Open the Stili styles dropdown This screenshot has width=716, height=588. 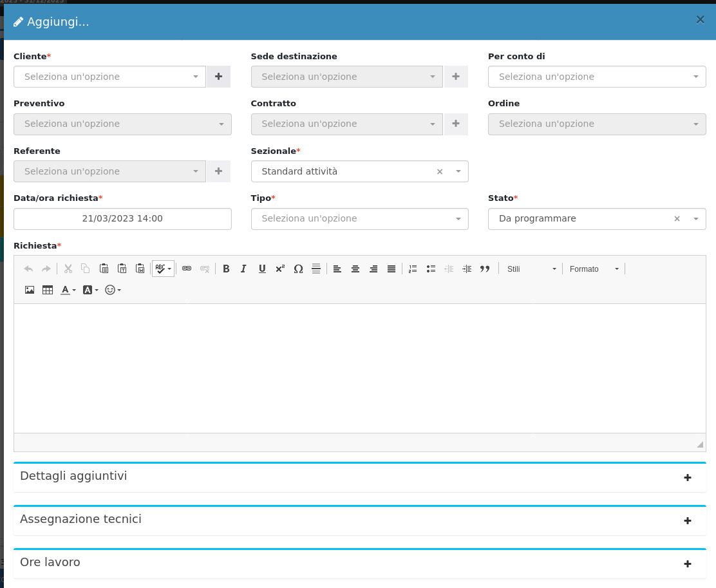coord(531,269)
